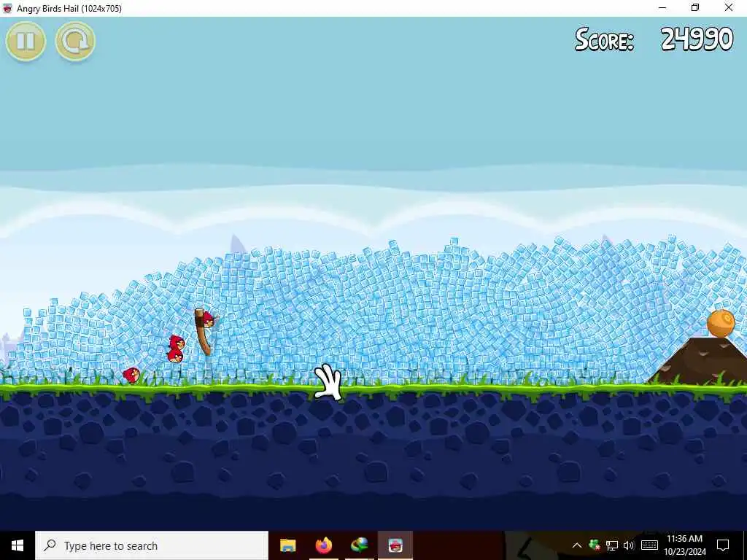
Task: Click the wooden slingshot
Action: (x=204, y=332)
